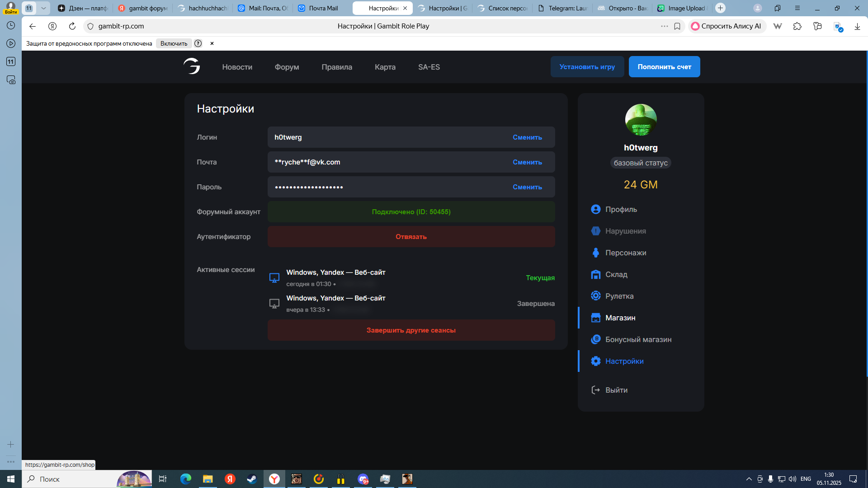Viewport: 868px width, 488px height.
Task: Click the Пополнить счет button
Action: point(664,67)
